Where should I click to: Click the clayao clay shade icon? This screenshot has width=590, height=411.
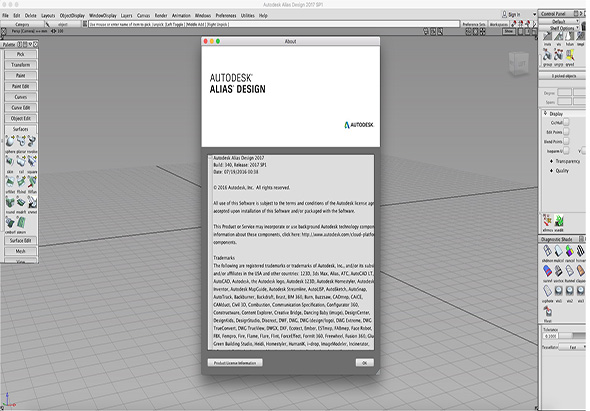(581, 271)
